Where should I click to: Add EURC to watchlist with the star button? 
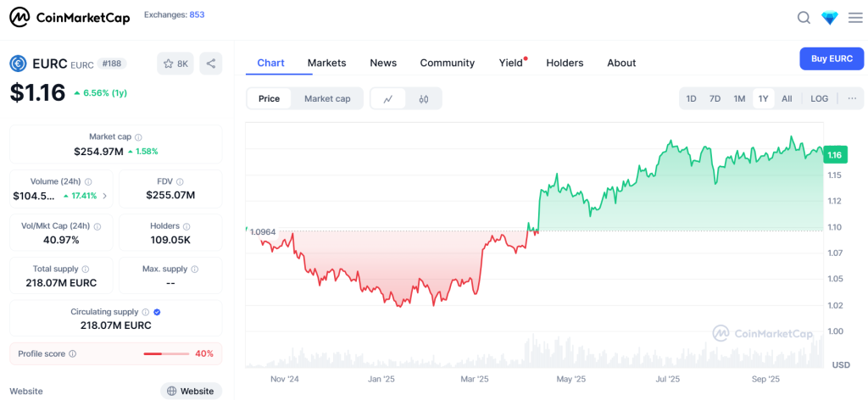tap(175, 64)
